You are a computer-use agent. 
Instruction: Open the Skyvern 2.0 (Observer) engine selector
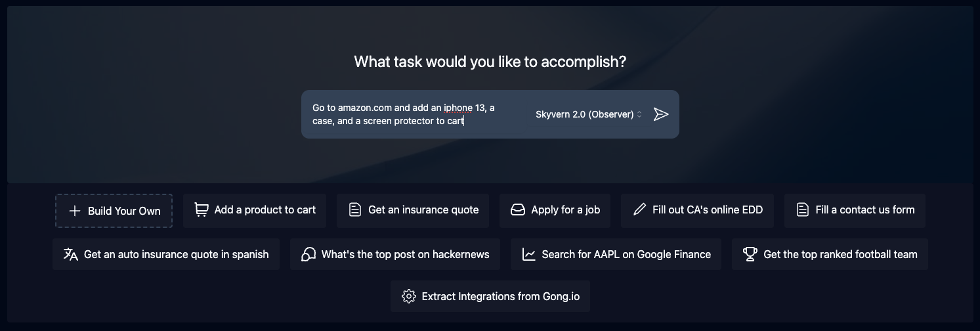(x=584, y=114)
